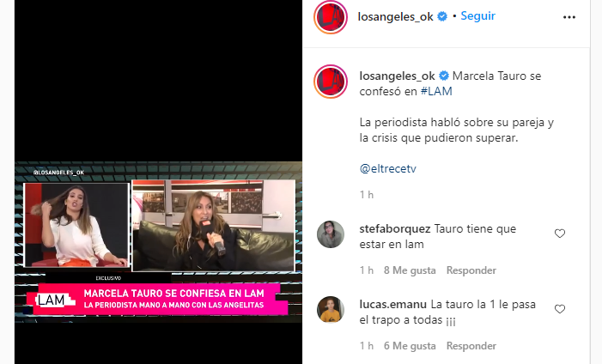Click the losangeles_ok profile picture in the header

pos(331,17)
